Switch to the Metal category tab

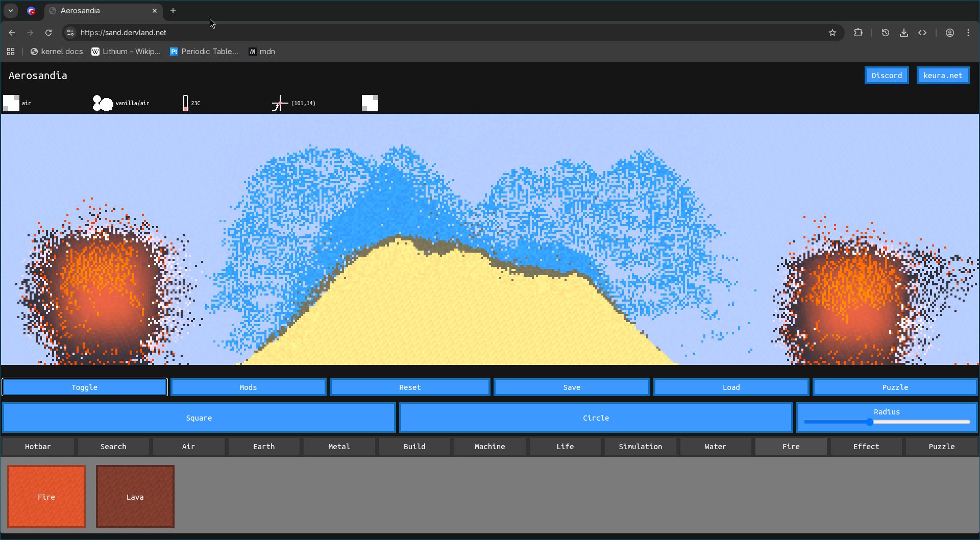(339, 447)
